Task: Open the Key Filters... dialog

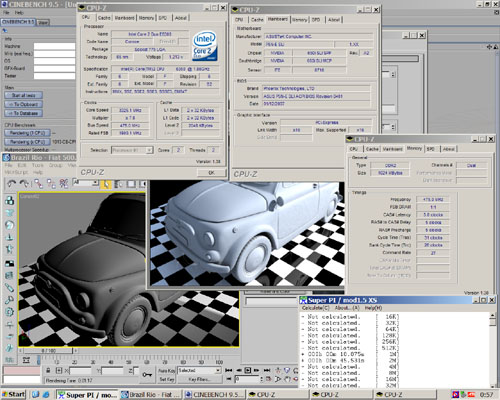Action: pos(199,379)
